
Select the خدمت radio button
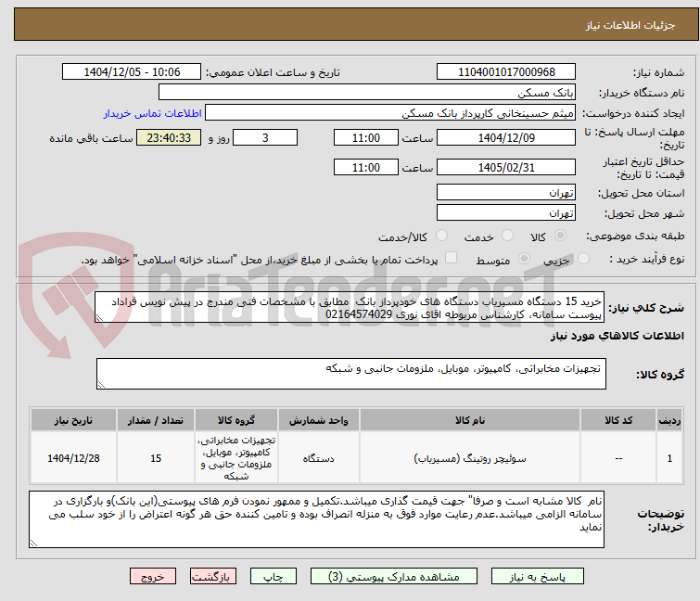point(507,236)
